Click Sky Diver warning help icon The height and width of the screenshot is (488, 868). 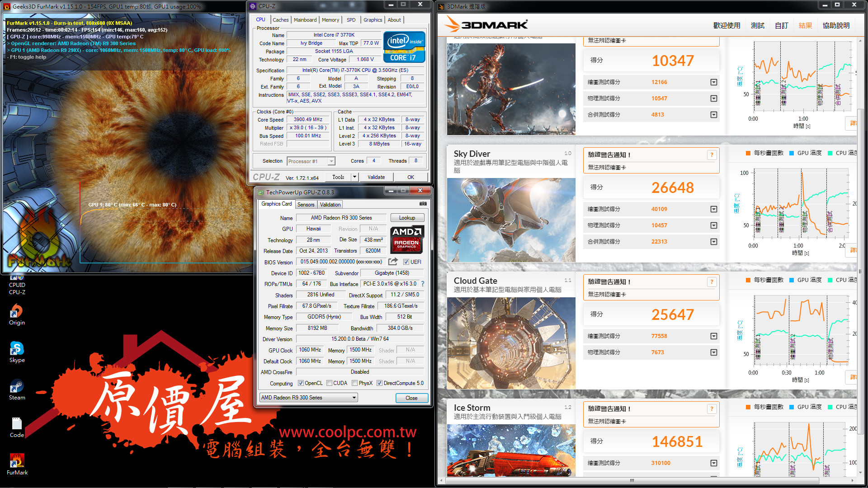click(712, 155)
